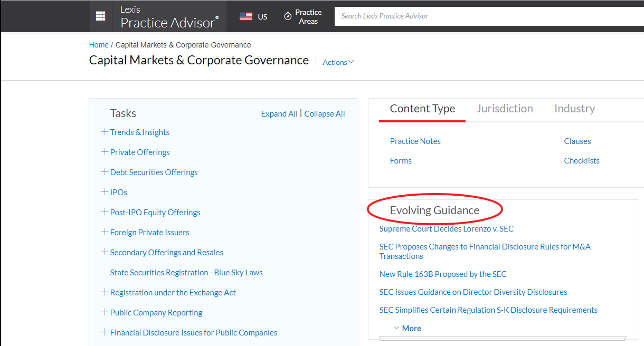Viewport: 644px width, 346px height.
Task: Click the Lexis Practice Advisor logo
Action: tap(169, 16)
